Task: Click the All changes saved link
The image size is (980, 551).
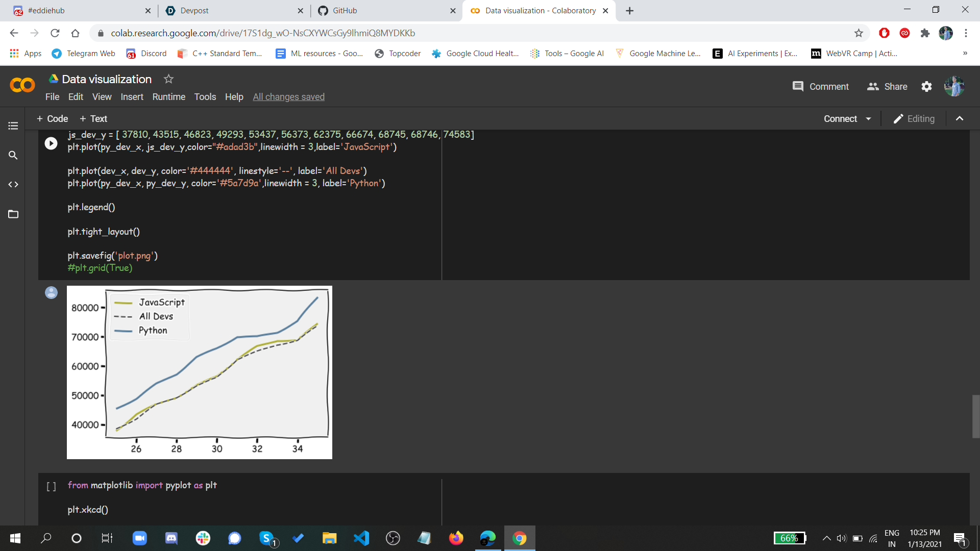Action: [x=288, y=97]
